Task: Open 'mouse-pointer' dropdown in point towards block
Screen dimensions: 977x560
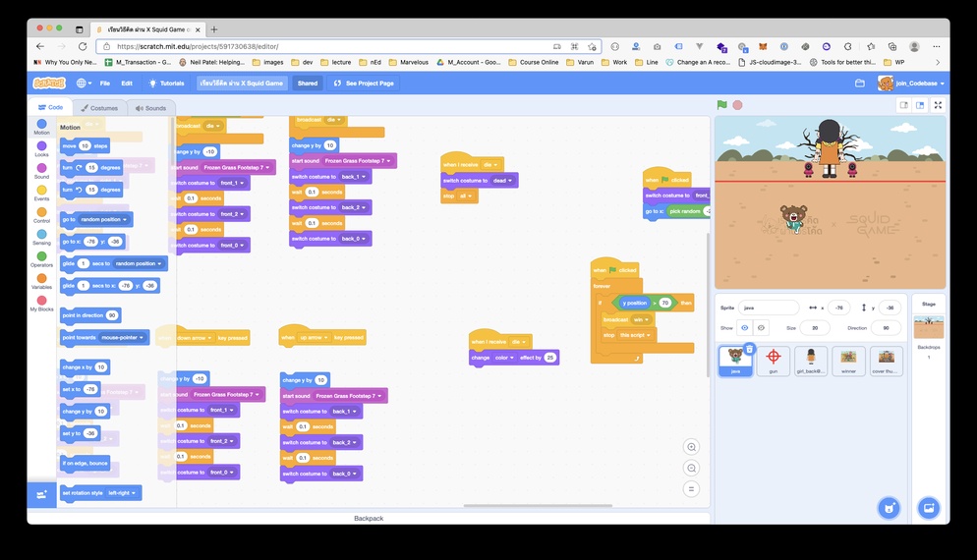Action: (x=122, y=338)
